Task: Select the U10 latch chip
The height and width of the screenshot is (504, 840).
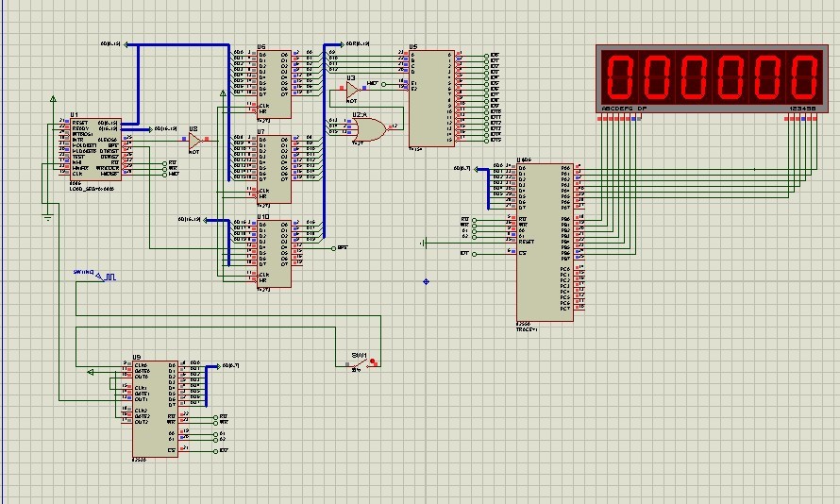Action: [x=275, y=254]
